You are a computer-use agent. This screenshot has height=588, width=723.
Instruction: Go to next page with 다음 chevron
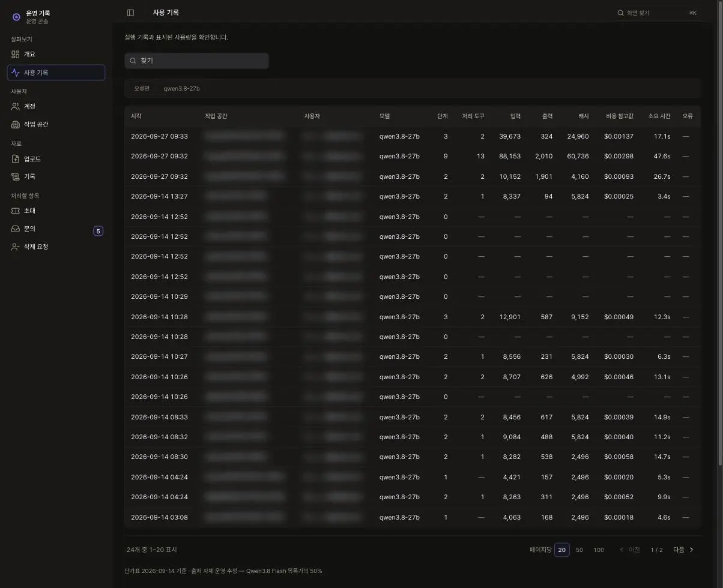684,550
